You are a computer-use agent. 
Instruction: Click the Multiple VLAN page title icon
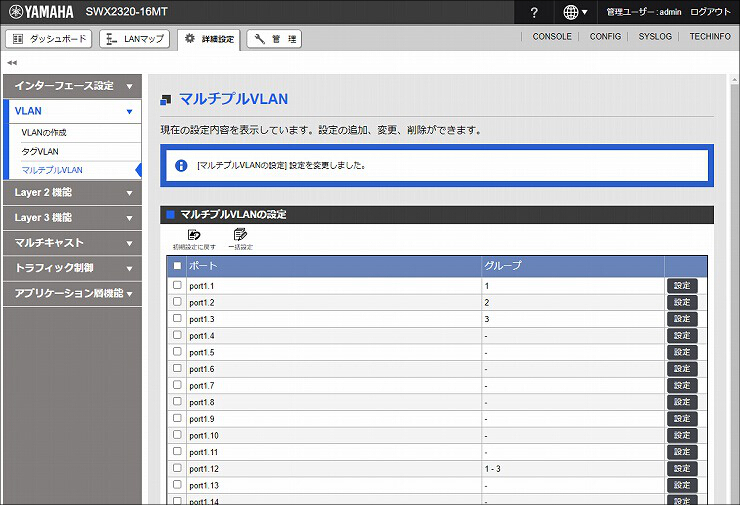coord(165,100)
